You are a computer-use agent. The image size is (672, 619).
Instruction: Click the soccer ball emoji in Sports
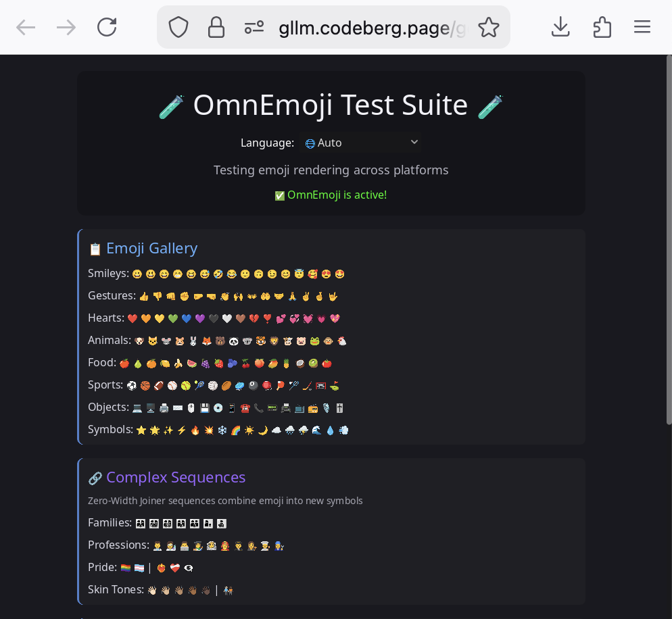[131, 385]
